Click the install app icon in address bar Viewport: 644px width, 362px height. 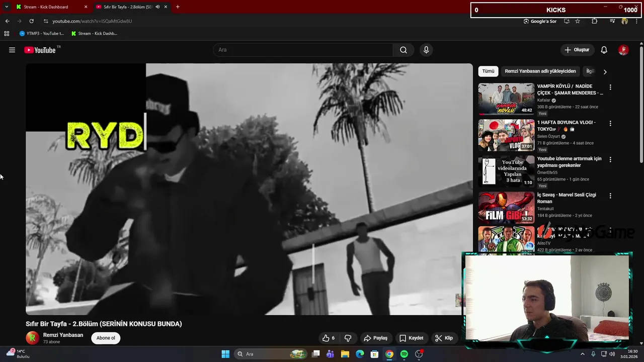(x=567, y=21)
